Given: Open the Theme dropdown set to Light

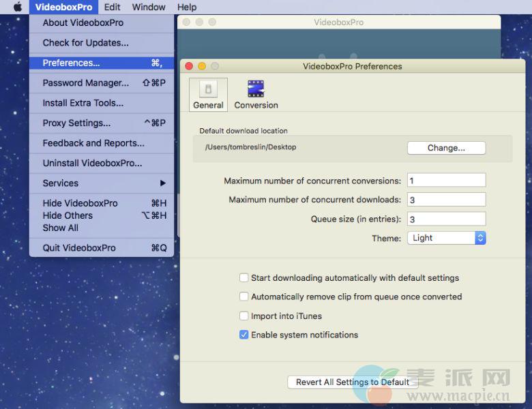Looking at the screenshot, I should pyautogui.click(x=446, y=238).
